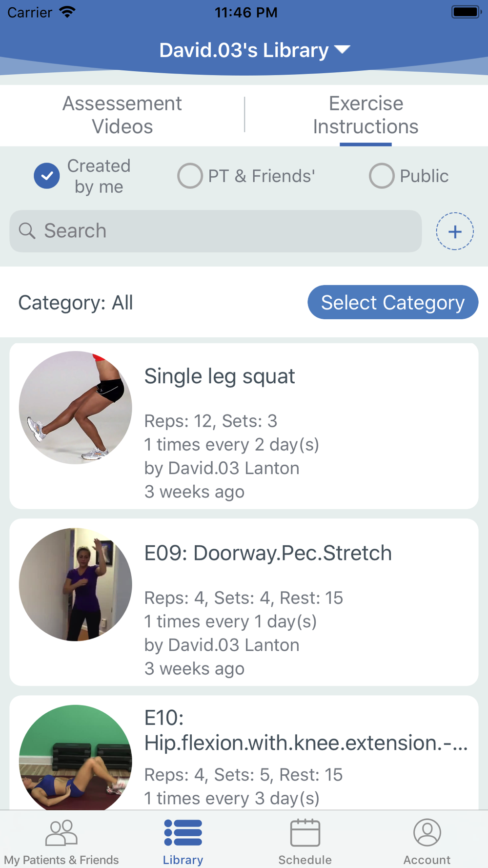Tap the Single leg squat thumbnail

point(76,408)
